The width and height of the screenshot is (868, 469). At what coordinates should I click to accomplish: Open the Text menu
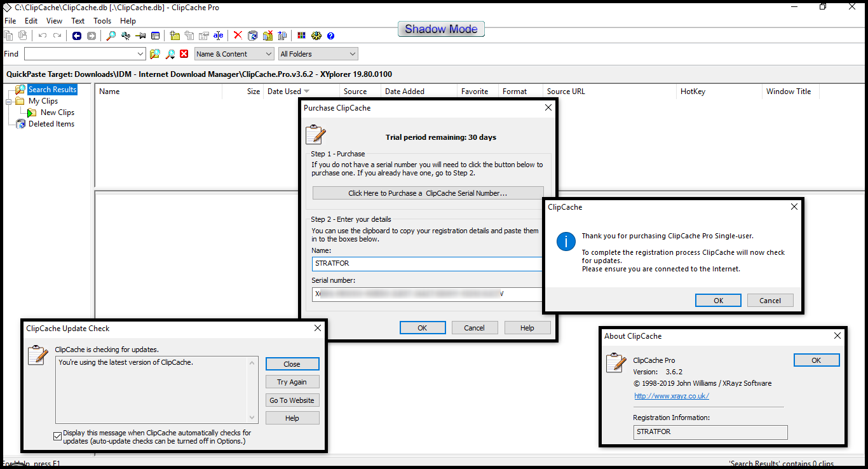(x=78, y=21)
